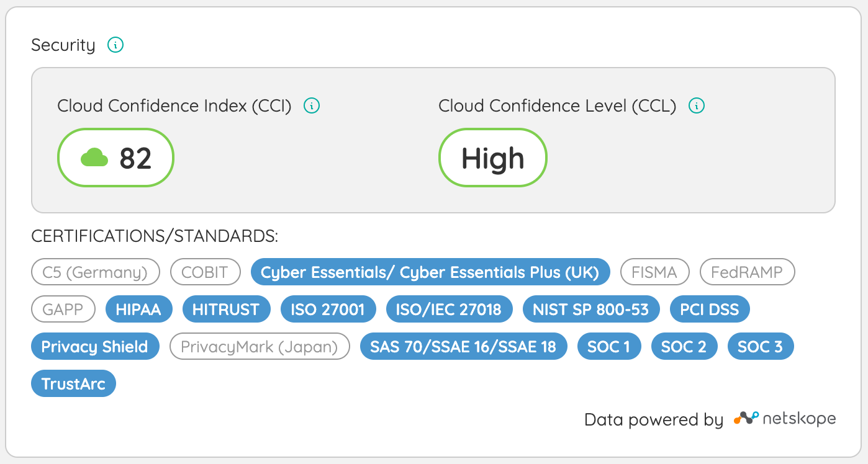Click the FedRAMP certification tag

(747, 272)
